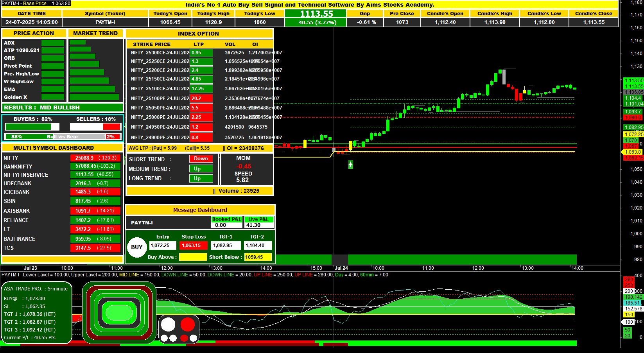The width and height of the screenshot is (644, 353).
Task: Select the Medium Trend Up indicator
Action: pos(201,169)
